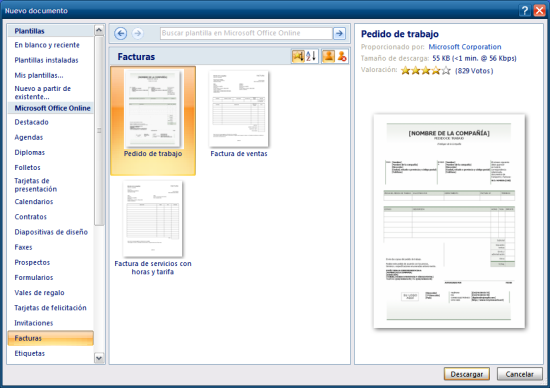Select the Destacado category
The height and width of the screenshot is (388, 550).
pyautogui.click(x=32, y=122)
